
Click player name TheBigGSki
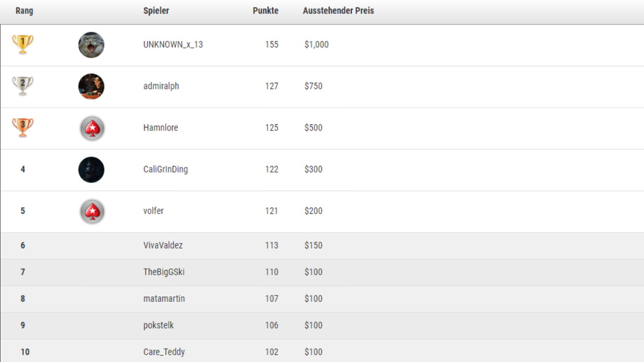tap(164, 272)
